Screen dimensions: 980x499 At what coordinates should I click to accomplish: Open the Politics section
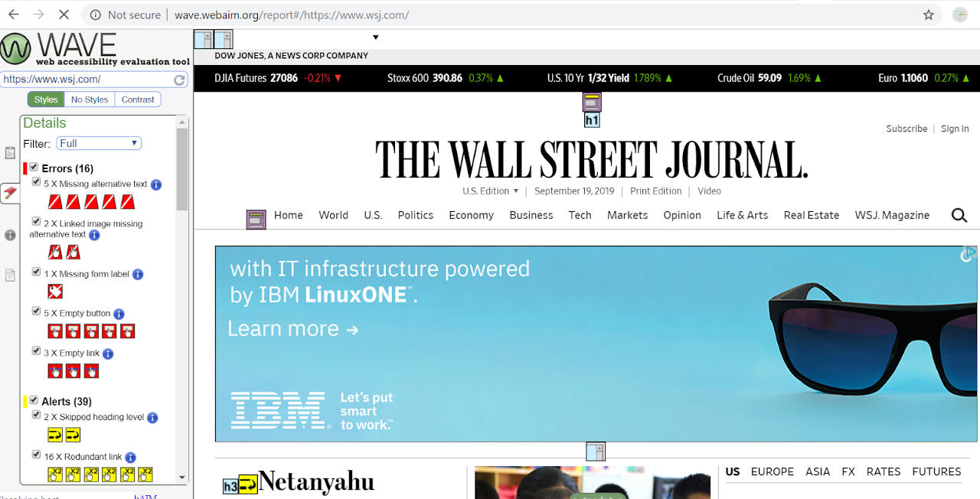416,215
